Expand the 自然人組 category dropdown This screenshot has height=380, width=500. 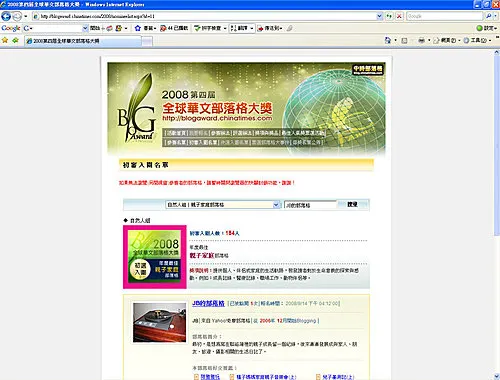pos(223,205)
